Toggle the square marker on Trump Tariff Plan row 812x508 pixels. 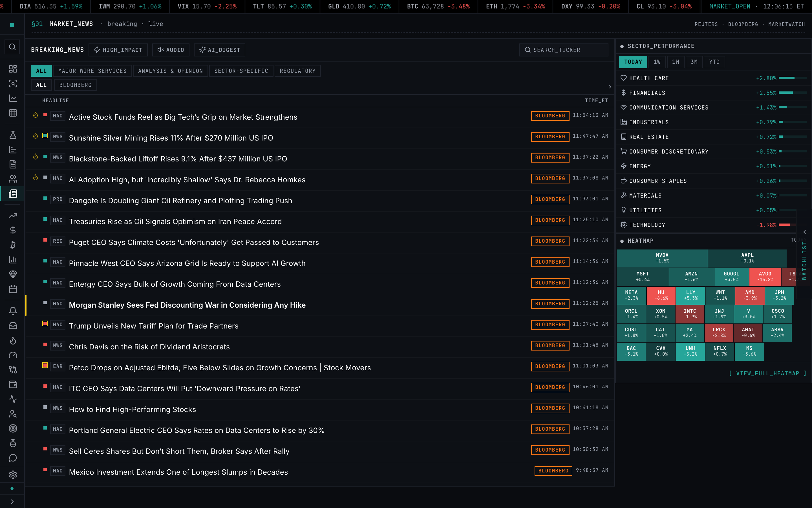[45, 323]
